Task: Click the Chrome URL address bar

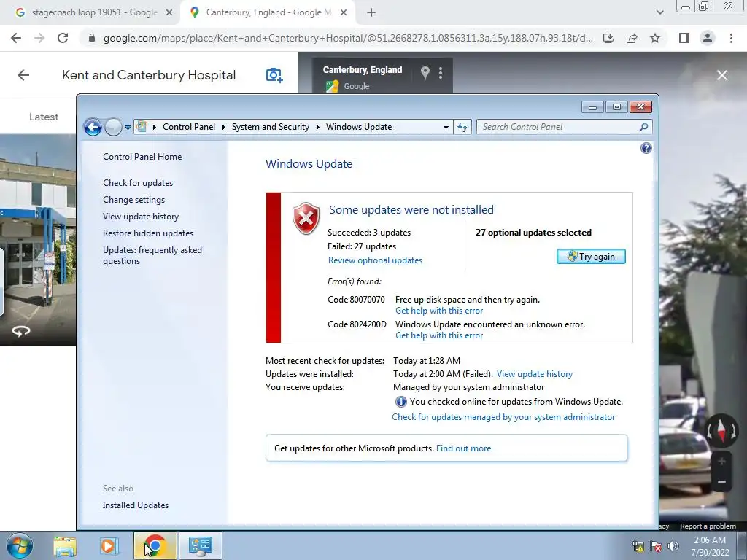Action: (348, 38)
